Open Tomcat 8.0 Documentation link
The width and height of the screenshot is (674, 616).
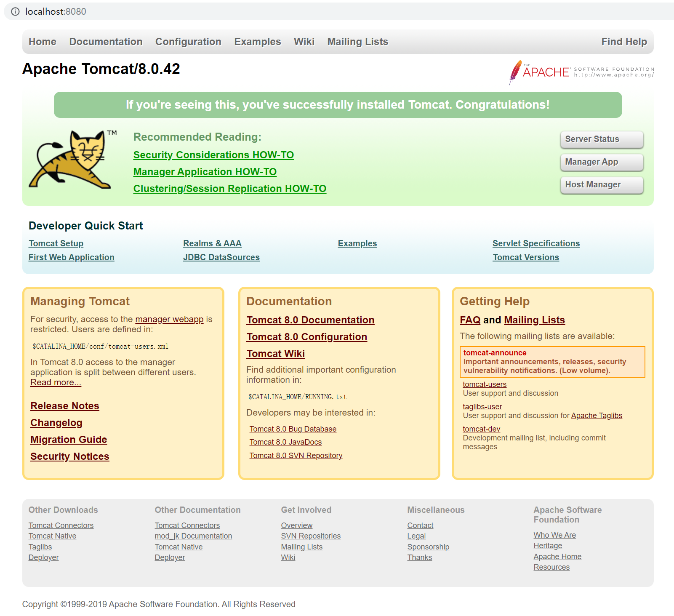(x=311, y=320)
